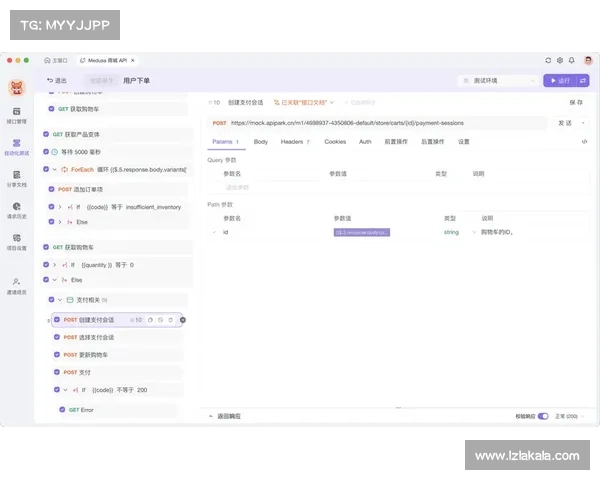Click the If branch icon for insufficient_inventory
Screen dimensions: 600x480
click(70, 207)
